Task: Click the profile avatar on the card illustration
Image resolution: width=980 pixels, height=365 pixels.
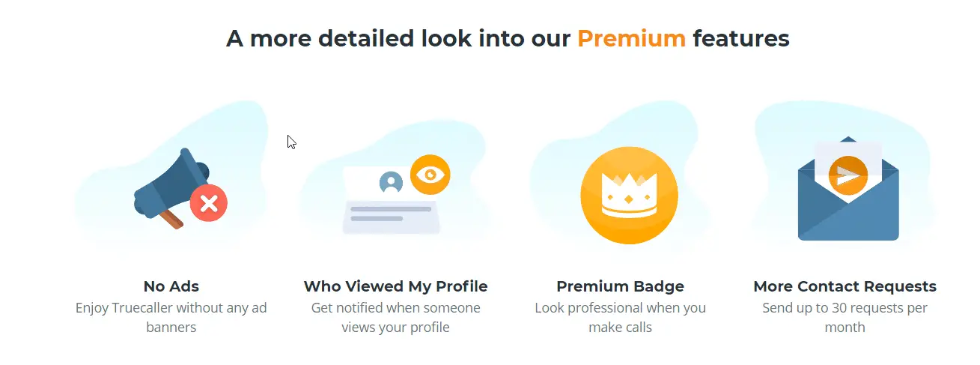Action: point(391,182)
